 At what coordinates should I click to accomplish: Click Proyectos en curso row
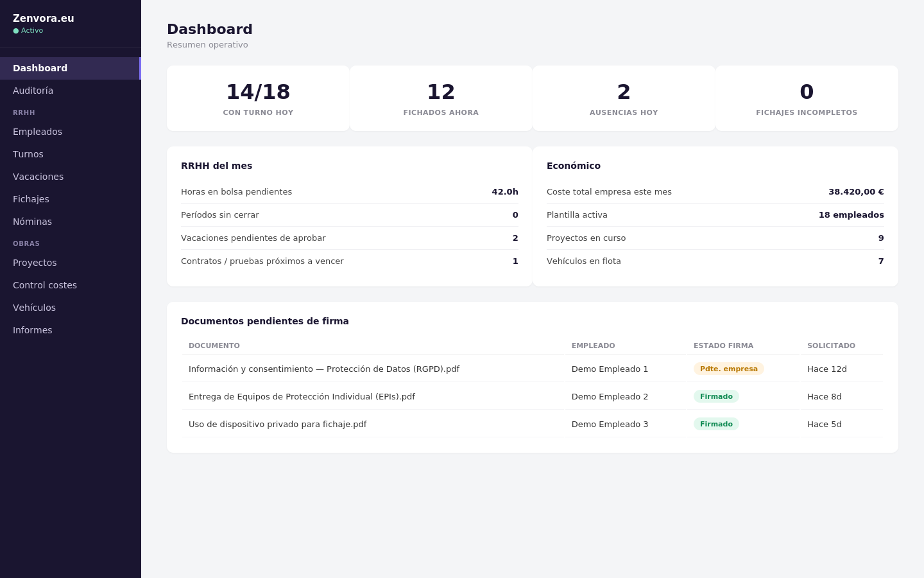pyautogui.click(x=715, y=238)
